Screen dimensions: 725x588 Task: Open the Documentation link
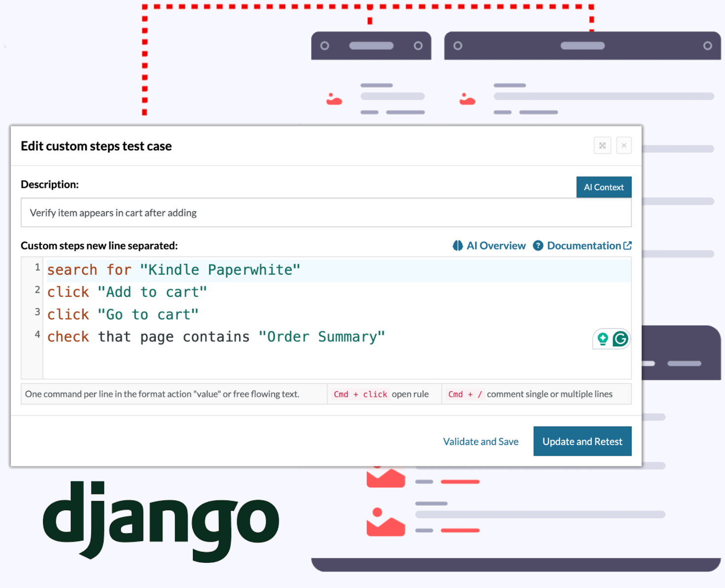(x=582, y=246)
